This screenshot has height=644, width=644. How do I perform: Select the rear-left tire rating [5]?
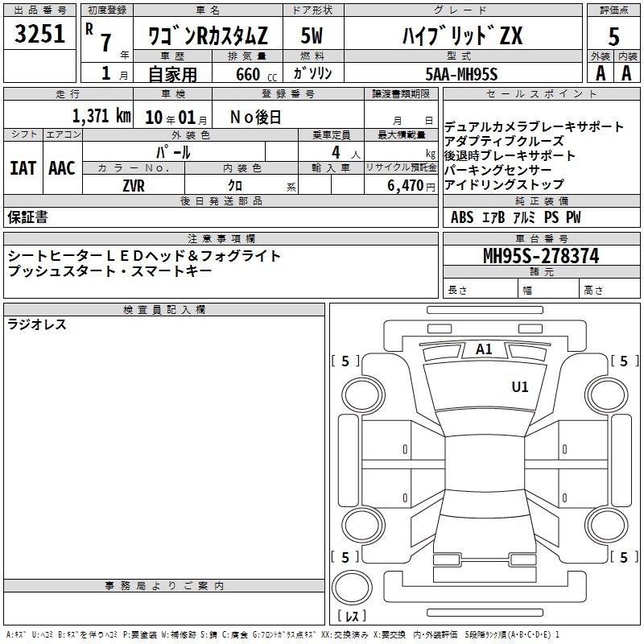point(345,557)
